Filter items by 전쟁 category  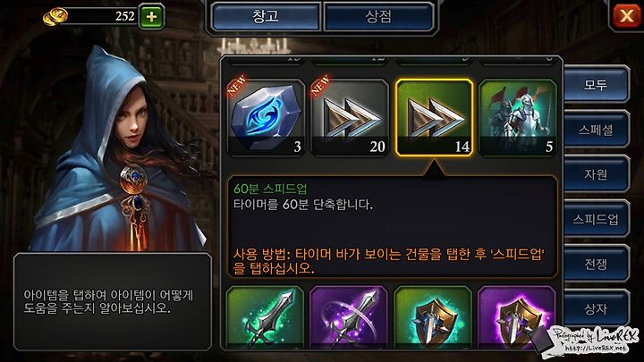pyautogui.click(x=596, y=264)
